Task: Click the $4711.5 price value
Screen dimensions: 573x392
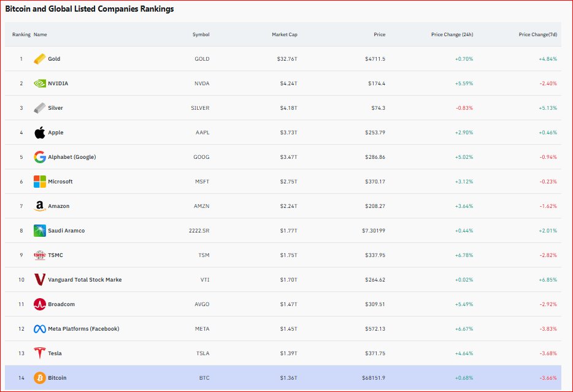Action: 375,59
